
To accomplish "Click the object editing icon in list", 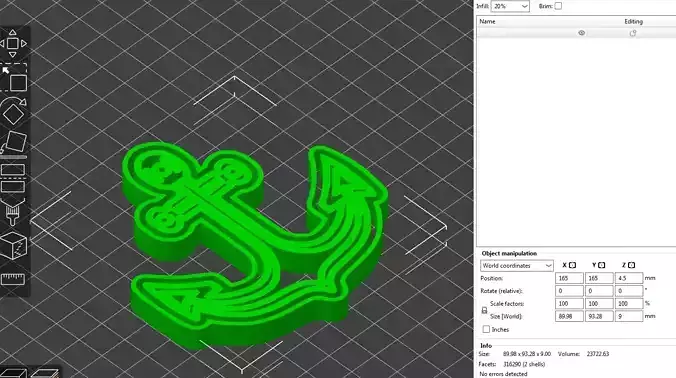I will [633, 33].
